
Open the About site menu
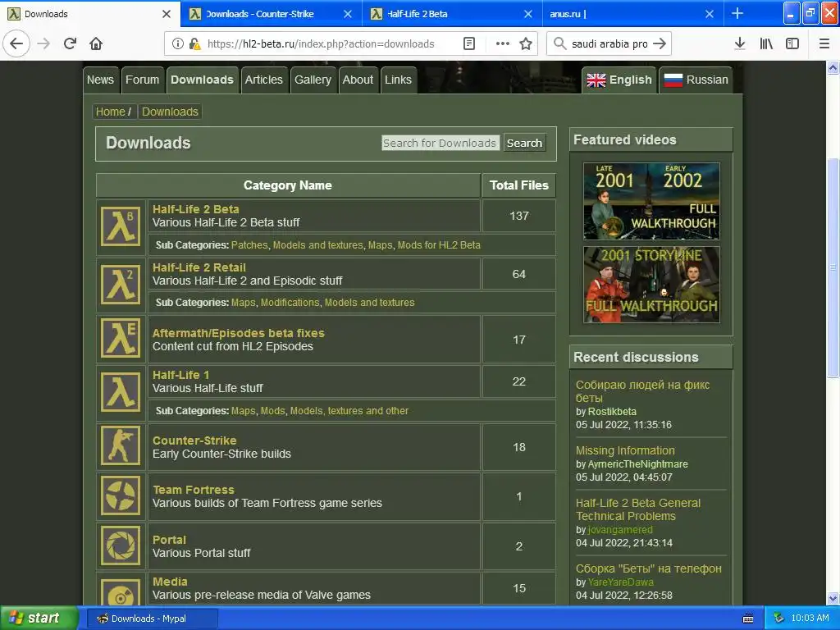click(358, 80)
